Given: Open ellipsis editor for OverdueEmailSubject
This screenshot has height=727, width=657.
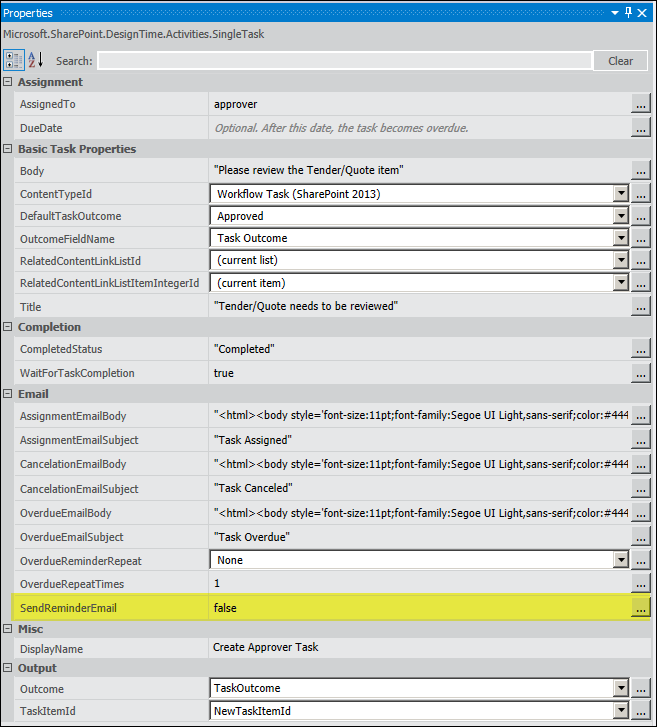Looking at the screenshot, I should [x=641, y=537].
